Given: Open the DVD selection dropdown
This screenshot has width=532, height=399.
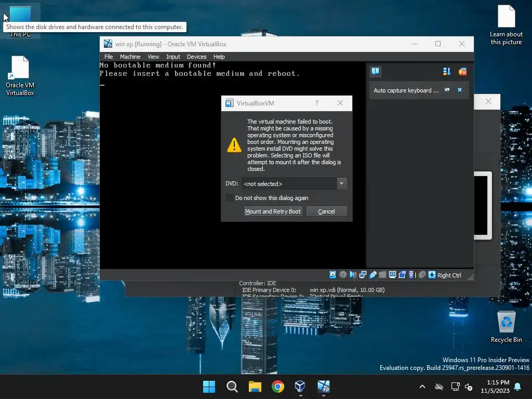Looking at the screenshot, I should point(342,183).
